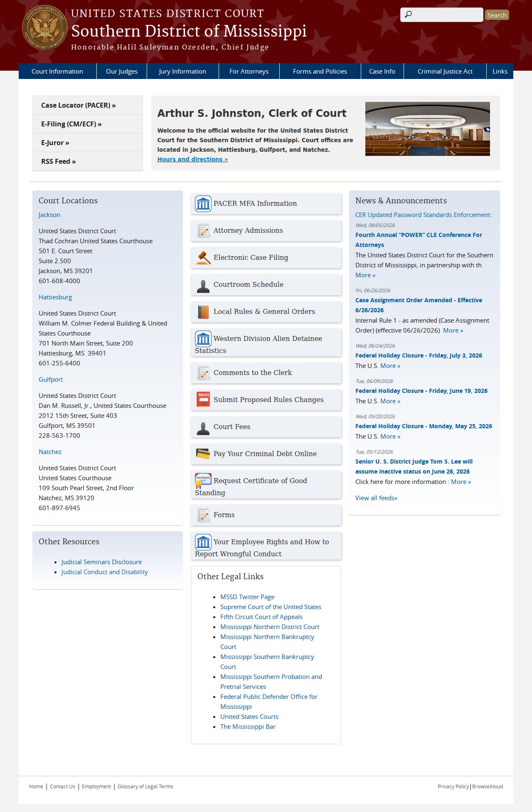Follow the Hours and directions link
The image size is (532, 812).
192,159
